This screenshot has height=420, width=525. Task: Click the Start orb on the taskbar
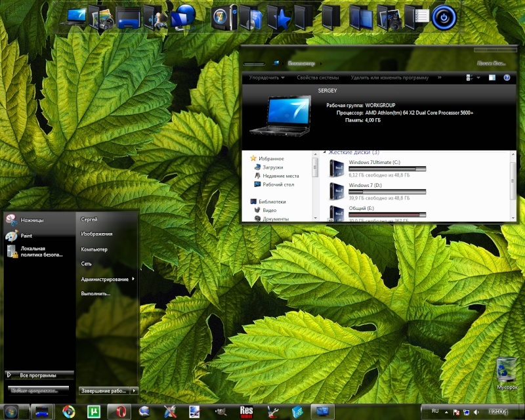[x=10, y=411]
